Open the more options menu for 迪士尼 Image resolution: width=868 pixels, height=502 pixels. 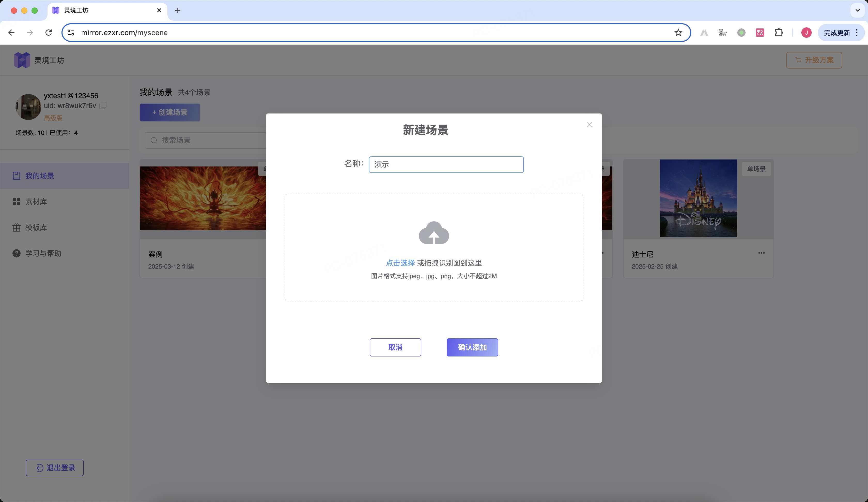tap(762, 253)
